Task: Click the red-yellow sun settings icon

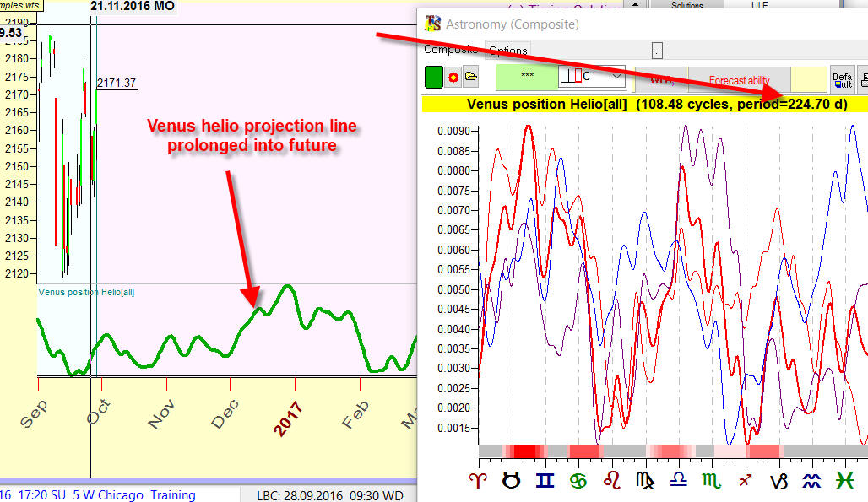Action: 453,78
